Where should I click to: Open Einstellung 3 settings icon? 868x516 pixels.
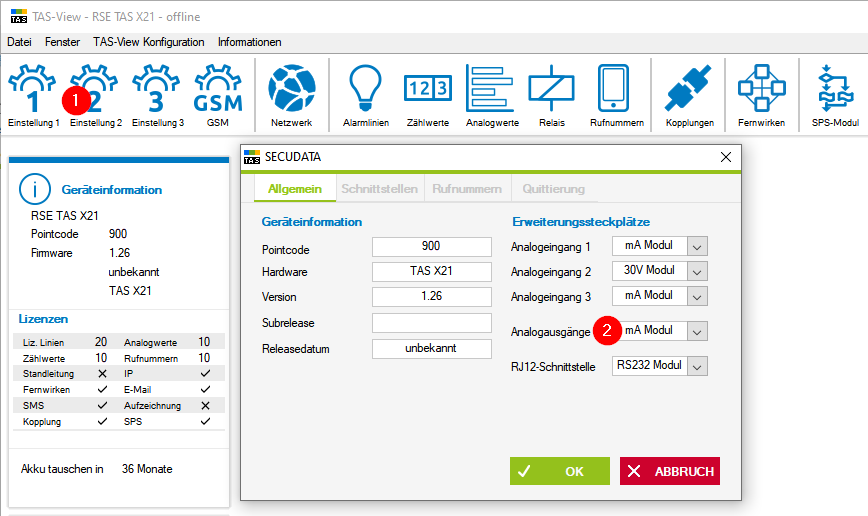(157, 89)
